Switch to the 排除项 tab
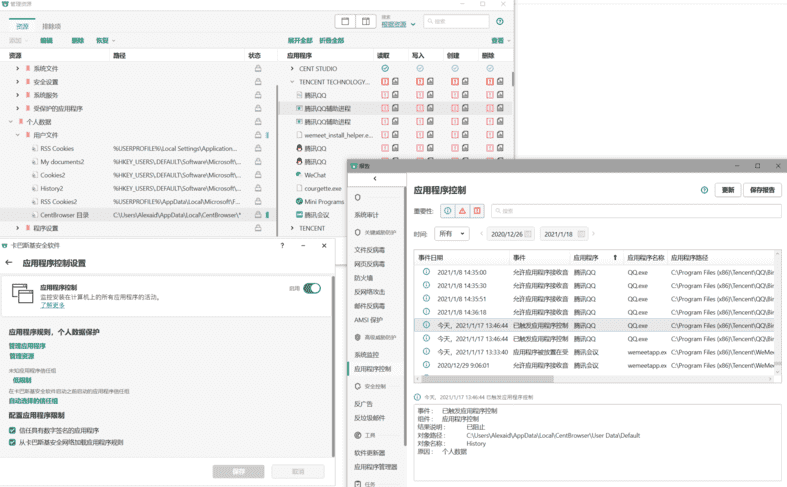Screen dimensions: 787x487 click(51, 26)
